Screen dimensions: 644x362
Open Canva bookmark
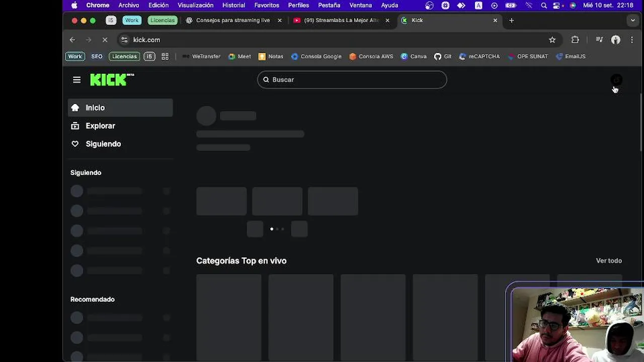pos(414,56)
